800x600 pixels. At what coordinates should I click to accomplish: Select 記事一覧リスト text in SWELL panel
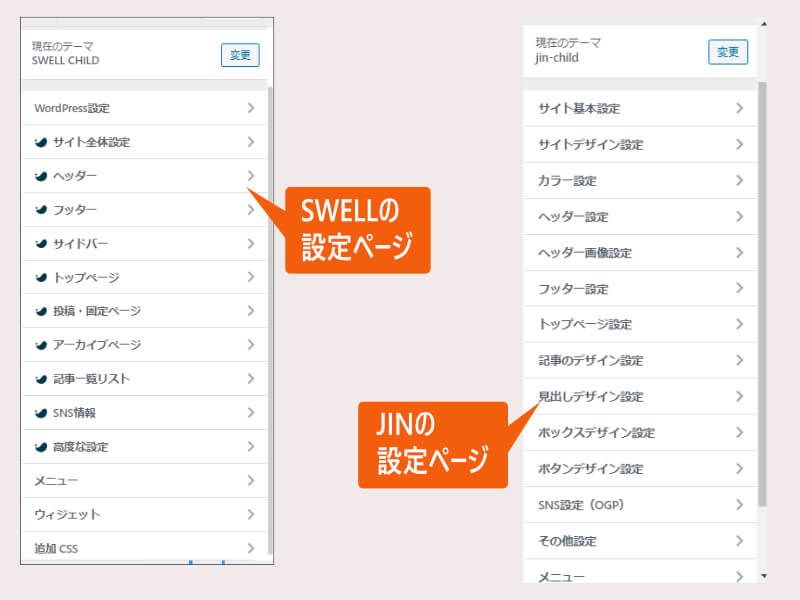(x=91, y=379)
